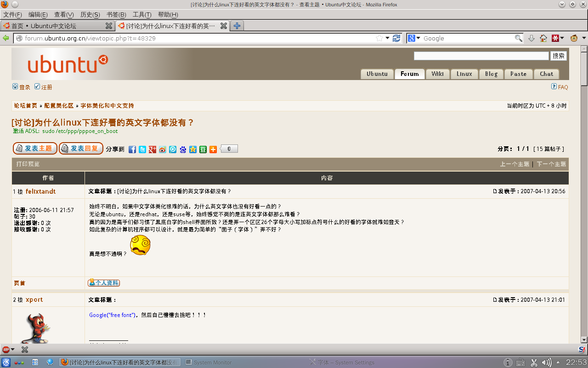
Task: Open the 帮助(H) menu
Action: [x=168, y=15]
